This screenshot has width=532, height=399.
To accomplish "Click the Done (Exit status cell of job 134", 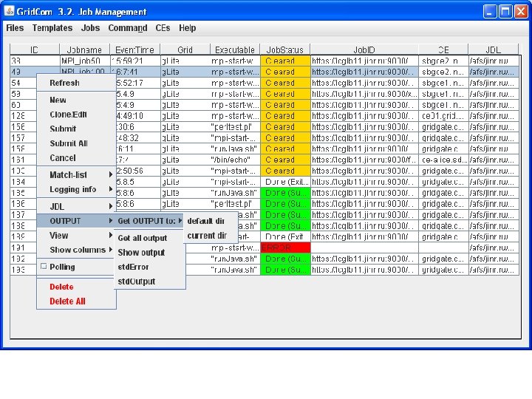I will click(x=285, y=182).
